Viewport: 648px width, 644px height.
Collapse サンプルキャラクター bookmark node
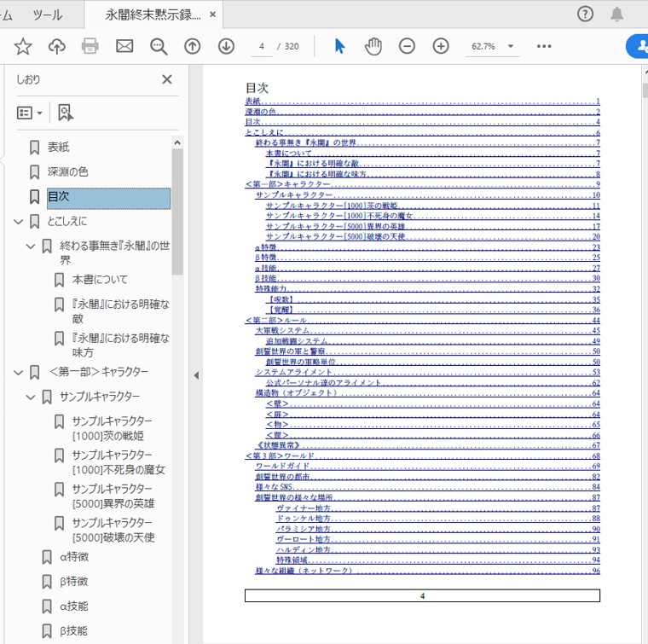(x=31, y=397)
